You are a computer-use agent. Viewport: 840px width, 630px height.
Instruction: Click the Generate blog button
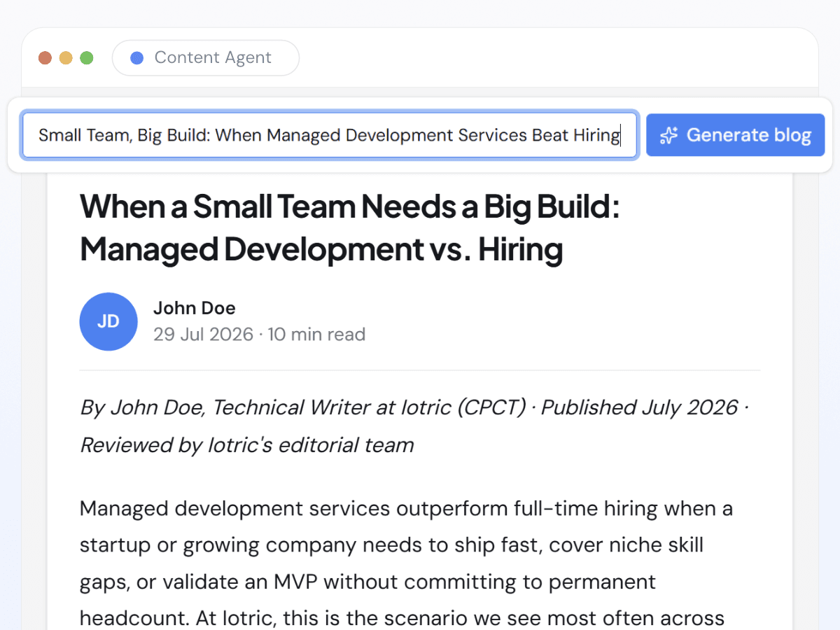tap(735, 135)
